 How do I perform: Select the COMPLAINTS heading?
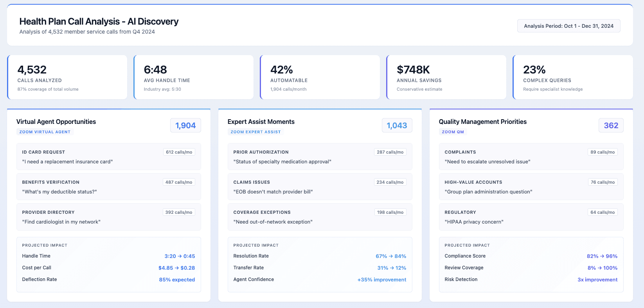pos(461,152)
